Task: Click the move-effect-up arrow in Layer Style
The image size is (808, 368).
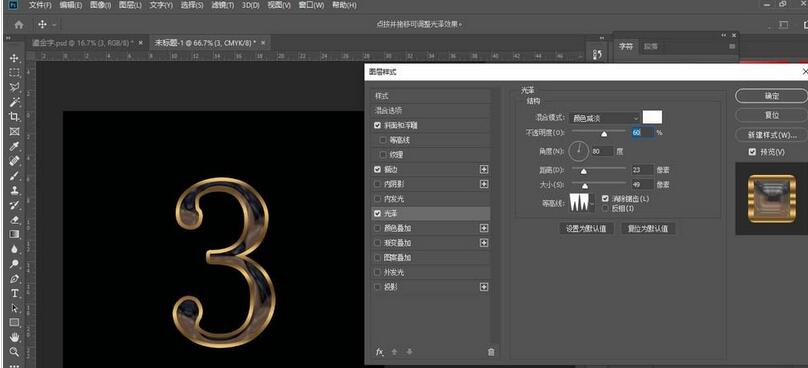Action: point(395,352)
